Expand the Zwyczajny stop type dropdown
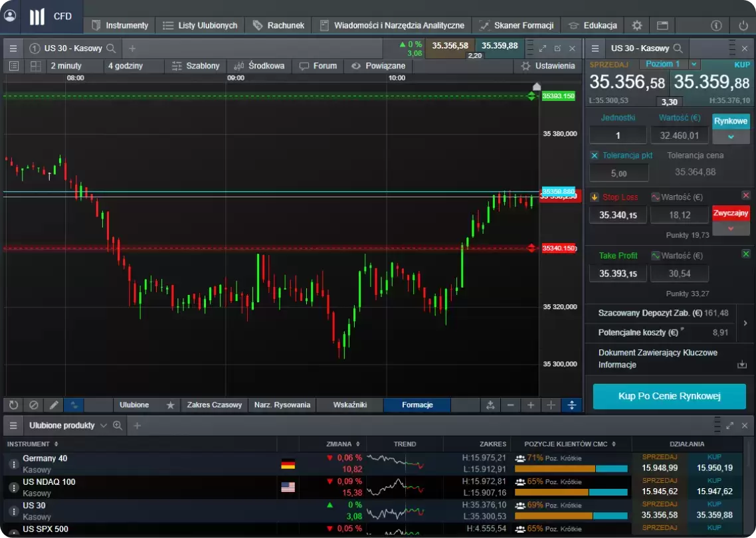Image resolution: width=756 pixels, height=538 pixels. click(x=731, y=228)
